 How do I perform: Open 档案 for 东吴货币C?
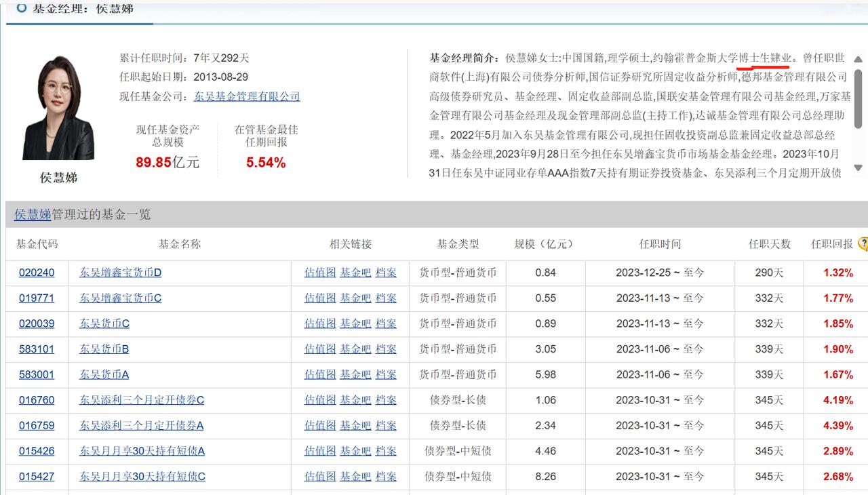[x=386, y=323]
